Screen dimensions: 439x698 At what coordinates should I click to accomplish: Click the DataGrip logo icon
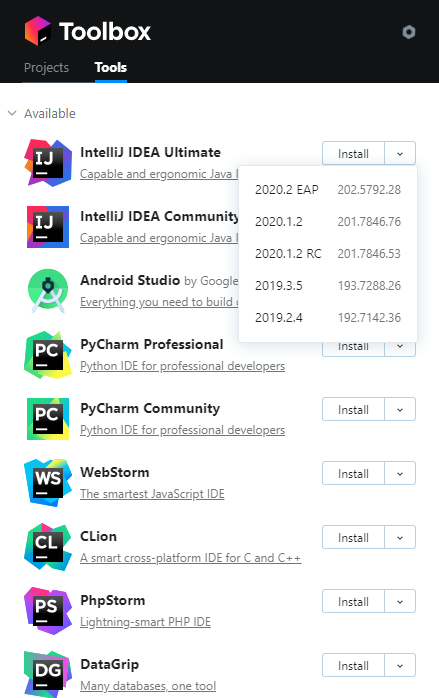pos(48,674)
